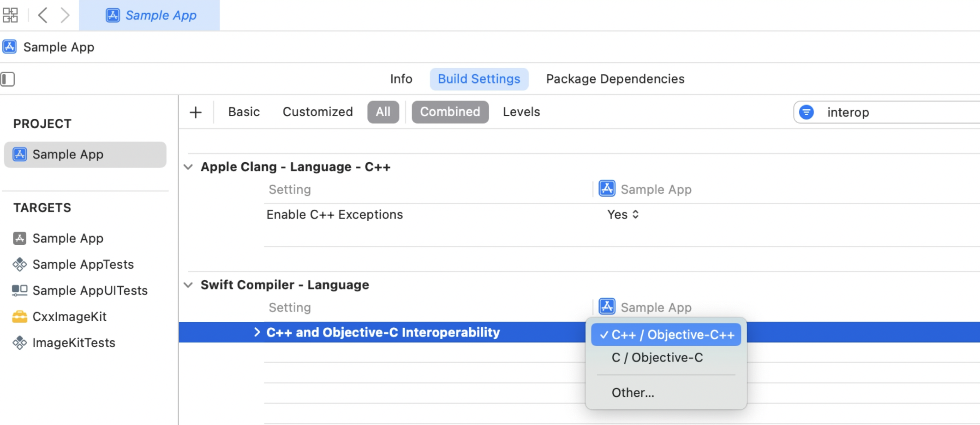Screen dimensions: 980x425
Task: Open the related items grid icon
Action: pyautogui.click(x=10, y=15)
